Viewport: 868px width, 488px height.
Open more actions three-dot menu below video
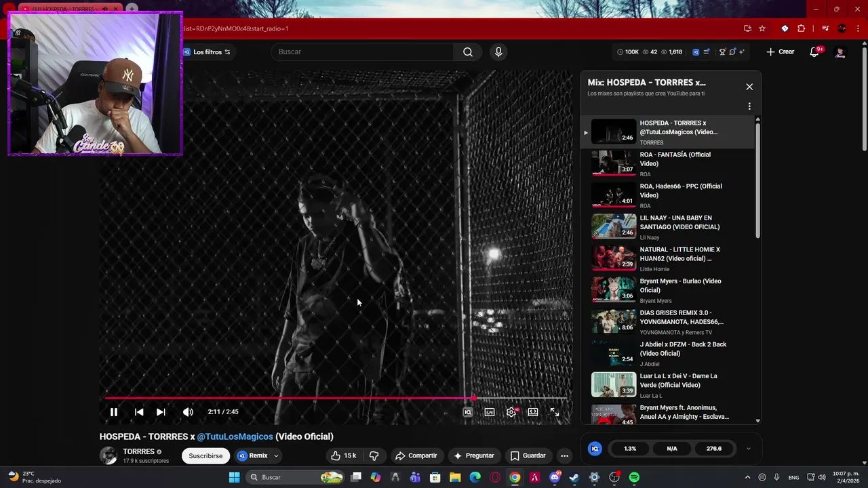point(564,456)
